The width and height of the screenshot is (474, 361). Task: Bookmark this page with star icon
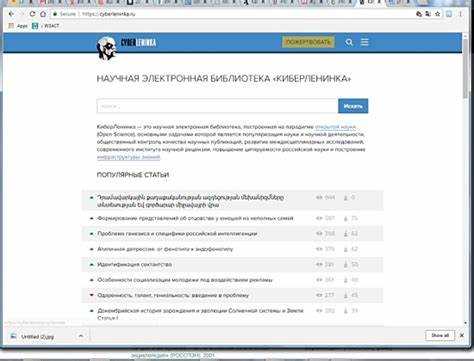[x=438, y=14]
